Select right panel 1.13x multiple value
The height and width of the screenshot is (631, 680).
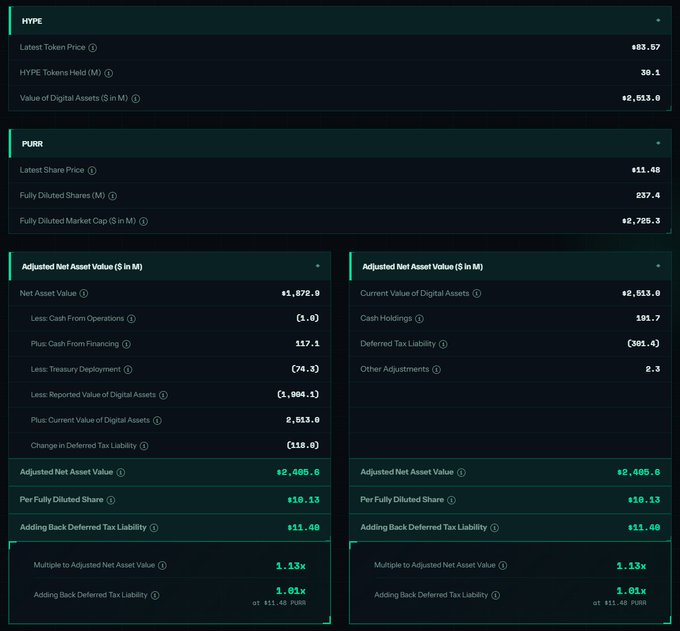coord(631,566)
